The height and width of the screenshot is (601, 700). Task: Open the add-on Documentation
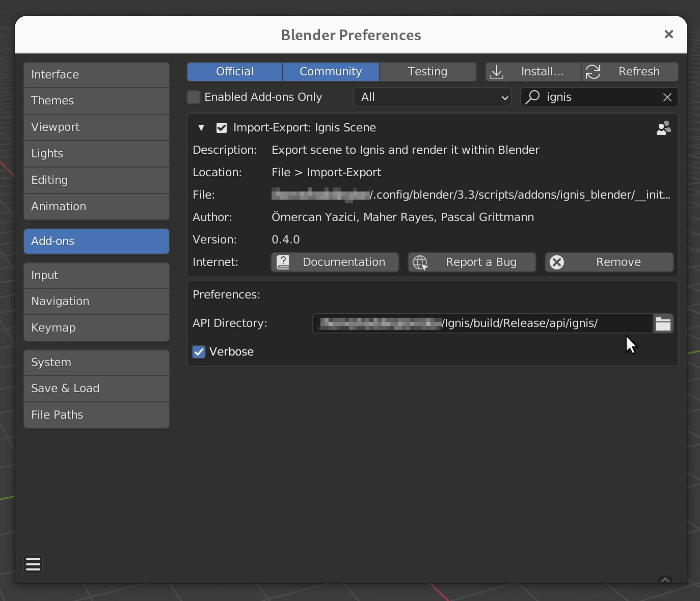335,262
